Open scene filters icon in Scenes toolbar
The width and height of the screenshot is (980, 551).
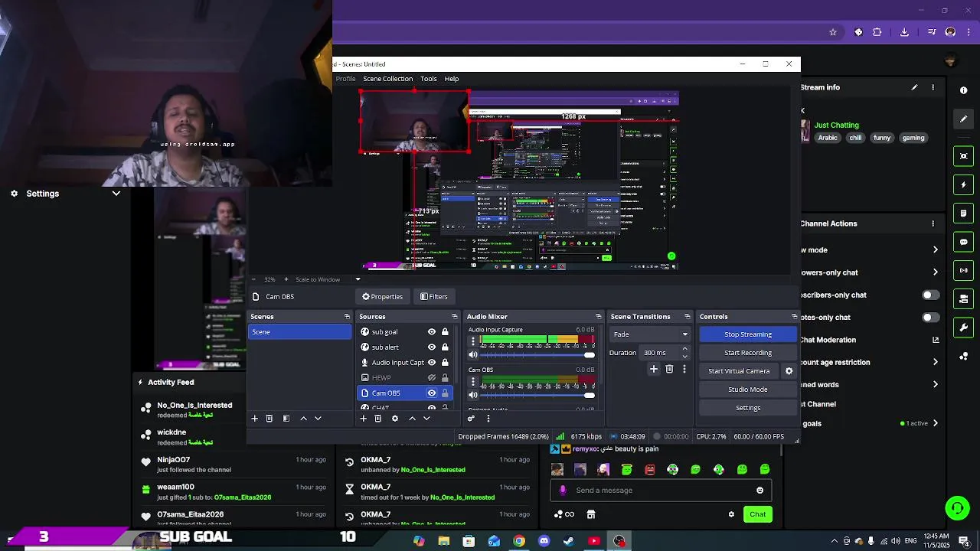coord(286,419)
